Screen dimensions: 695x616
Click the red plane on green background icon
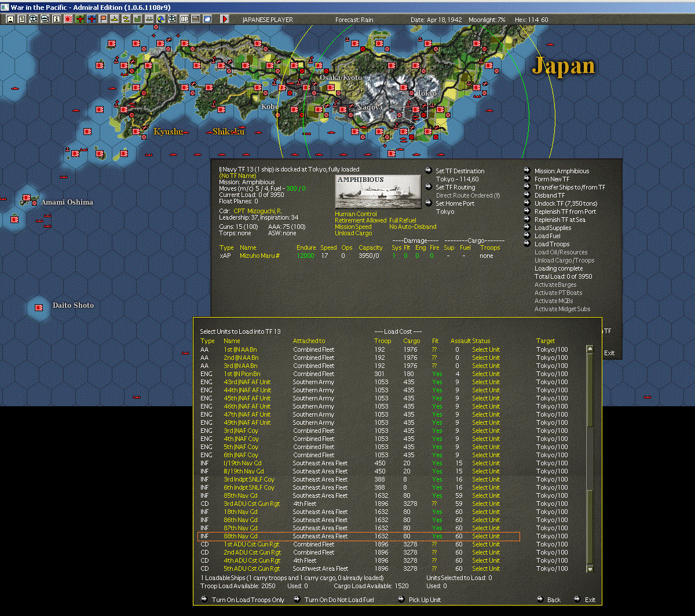click(x=80, y=19)
